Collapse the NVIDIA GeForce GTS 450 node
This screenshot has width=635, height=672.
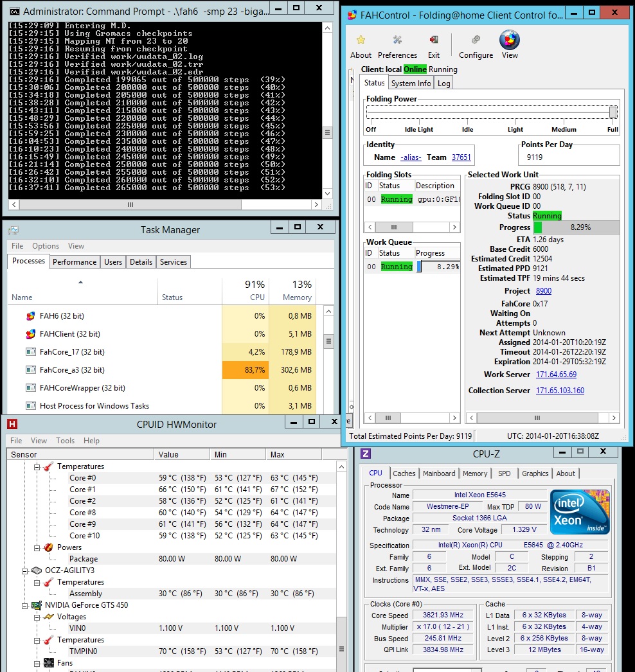click(25, 606)
